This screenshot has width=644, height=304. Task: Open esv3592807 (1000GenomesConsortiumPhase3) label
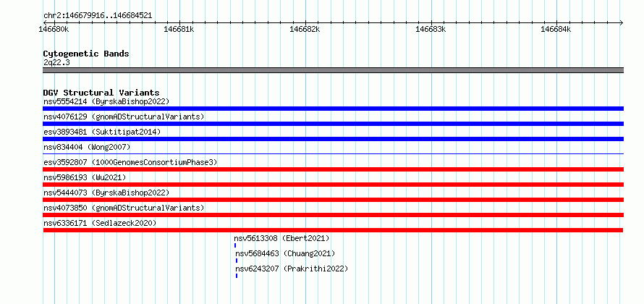click(130, 162)
